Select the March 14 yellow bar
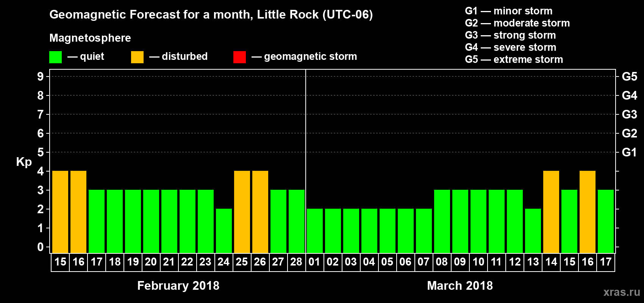The height and width of the screenshot is (303, 644). pyautogui.click(x=551, y=212)
